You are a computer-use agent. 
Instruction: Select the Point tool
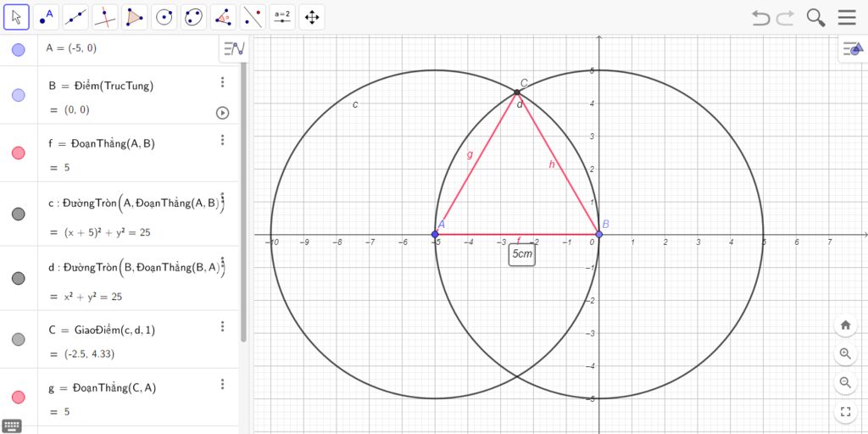point(46,17)
